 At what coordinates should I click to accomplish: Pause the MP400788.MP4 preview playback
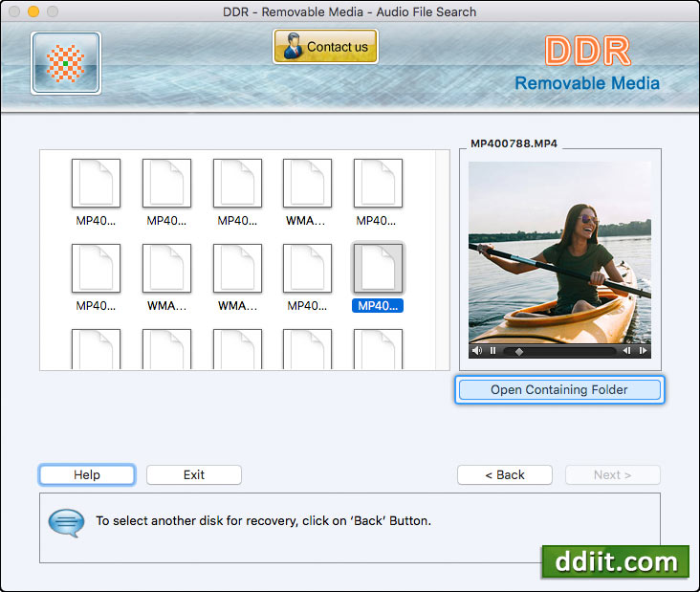[x=492, y=351]
